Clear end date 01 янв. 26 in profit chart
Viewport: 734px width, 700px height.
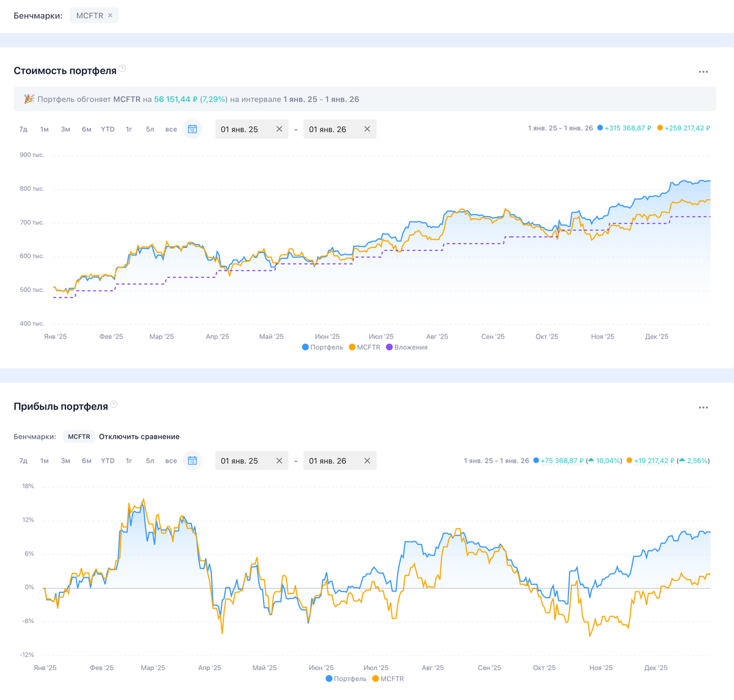pyautogui.click(x=367, y=461)
